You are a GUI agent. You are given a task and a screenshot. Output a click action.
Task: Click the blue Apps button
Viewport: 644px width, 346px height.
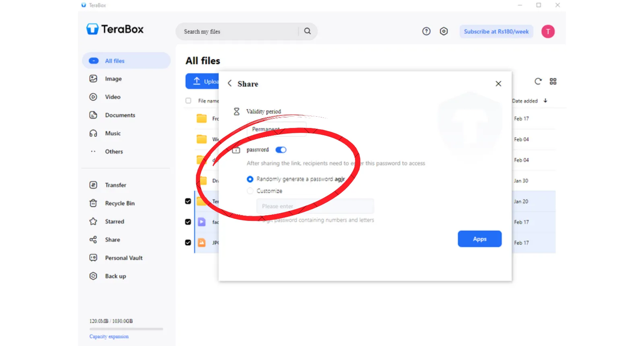[x=479, y=239]
